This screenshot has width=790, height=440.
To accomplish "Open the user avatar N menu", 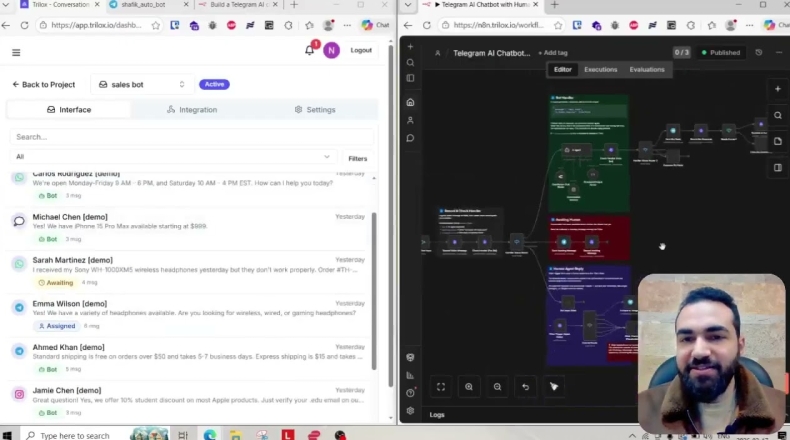I will (331, 51).
